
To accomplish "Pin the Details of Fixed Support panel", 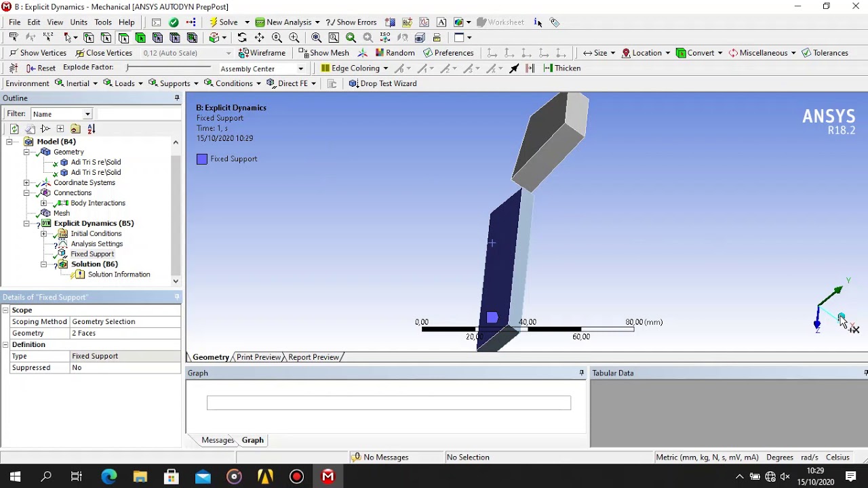I will [x=177, y=297].
